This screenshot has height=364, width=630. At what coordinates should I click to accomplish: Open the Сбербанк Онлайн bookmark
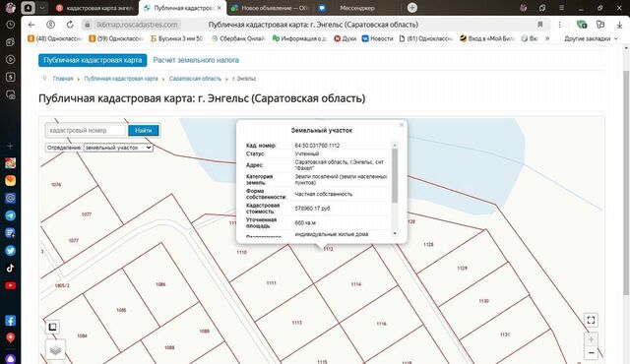pos(238,38)
